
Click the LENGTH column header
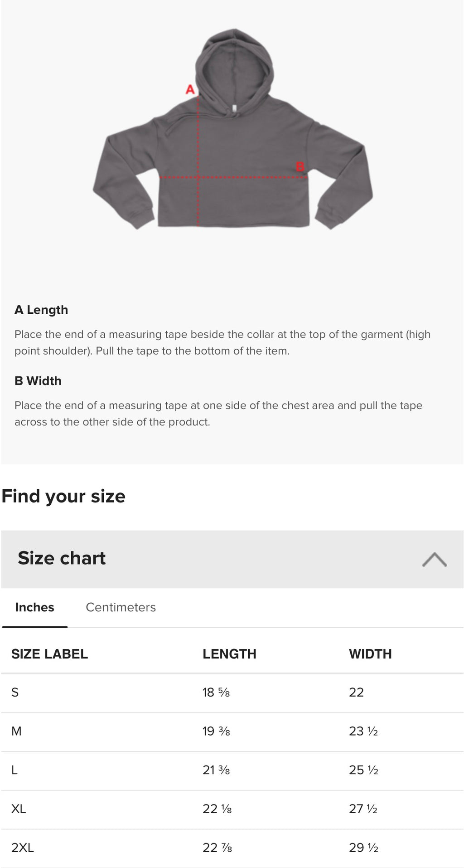pyautogui.click(x=229, y=654)
